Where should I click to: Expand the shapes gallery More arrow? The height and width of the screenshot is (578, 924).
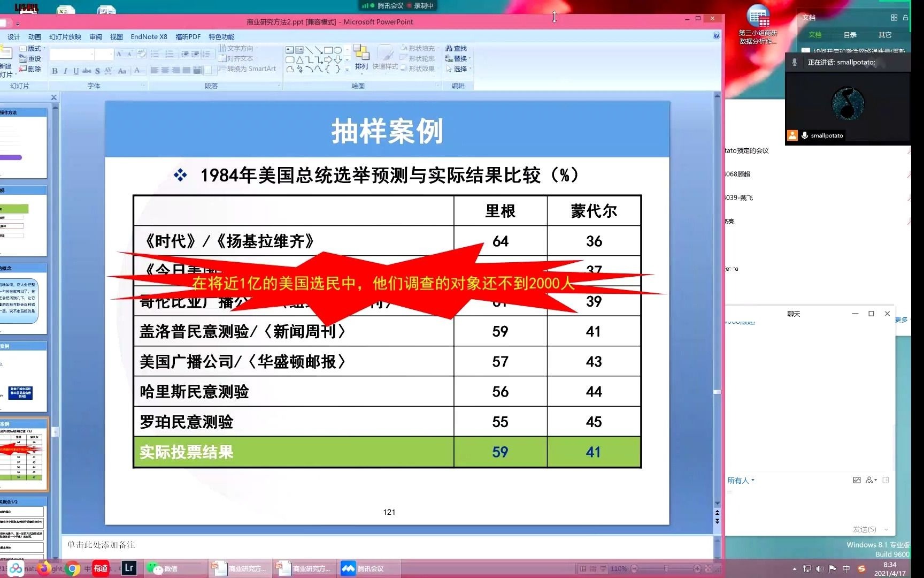pos(347,70)
